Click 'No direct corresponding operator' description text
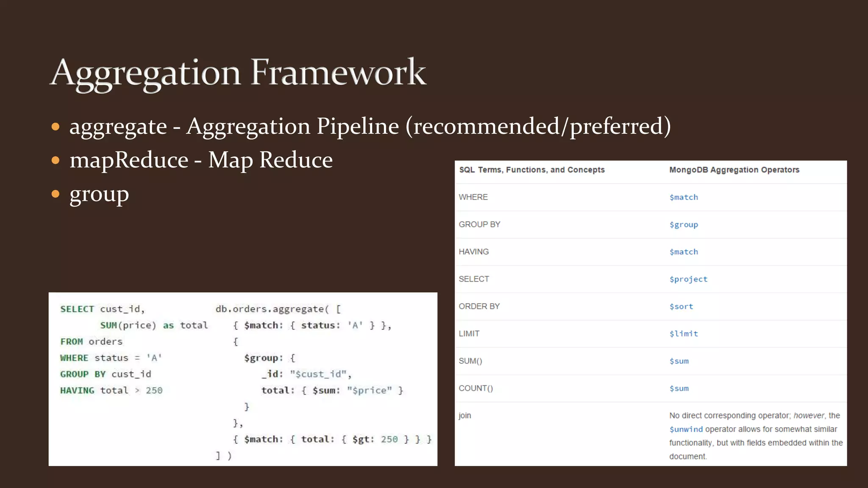Screen dimensions: 868x488 756,436
